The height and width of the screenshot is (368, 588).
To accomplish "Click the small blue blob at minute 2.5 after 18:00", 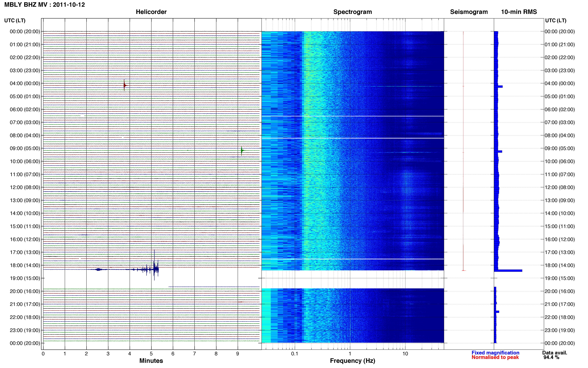I will [x=98, y=269].
